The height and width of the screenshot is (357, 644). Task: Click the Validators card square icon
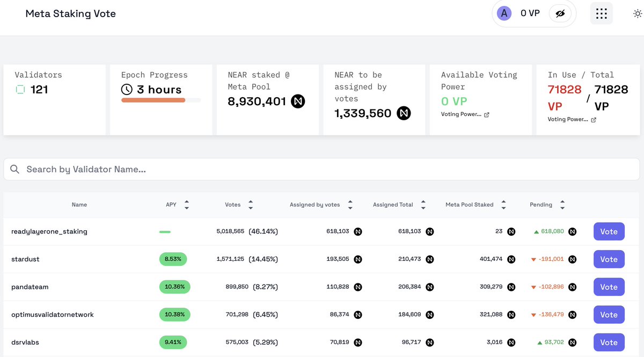tap(20, 90)
